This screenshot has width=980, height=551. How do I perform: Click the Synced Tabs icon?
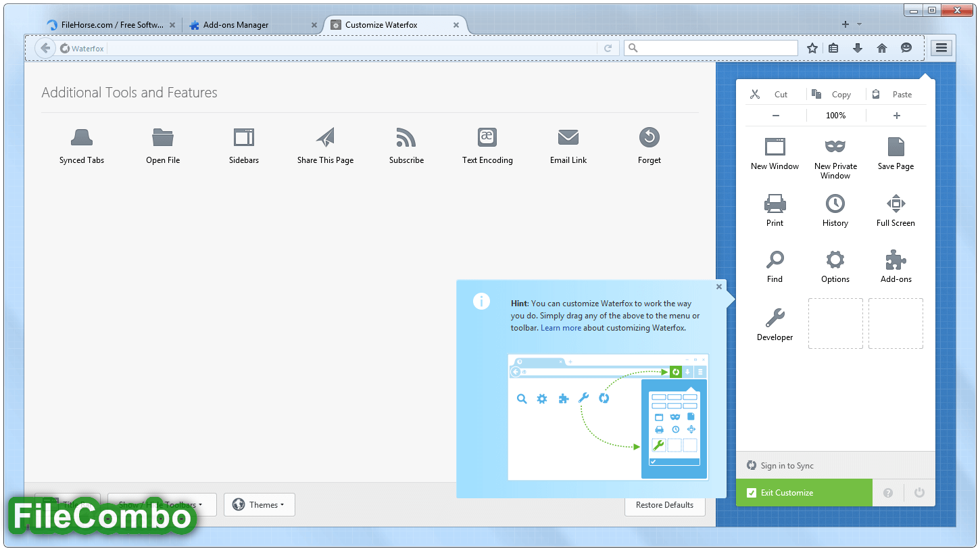[82, 137]
